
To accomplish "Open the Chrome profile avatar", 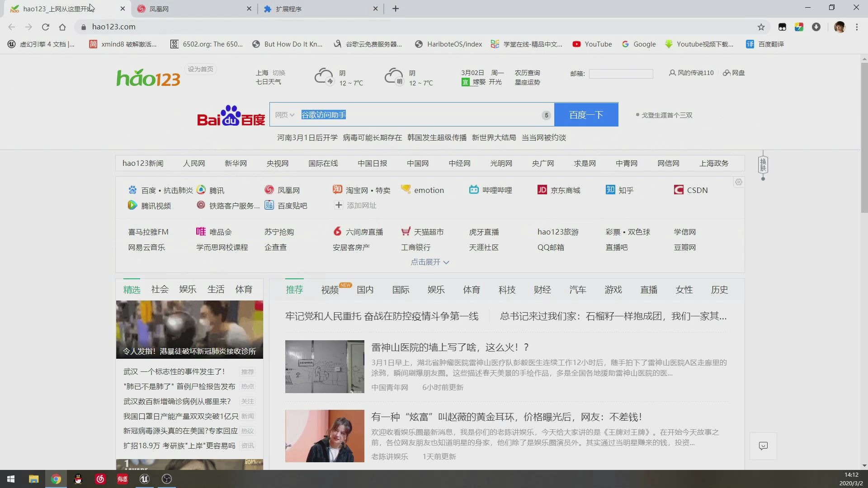I will coord(840,27).
